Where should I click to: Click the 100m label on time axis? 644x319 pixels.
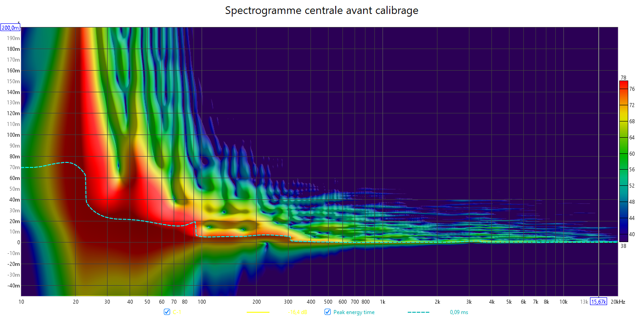[x=13, y=135]
